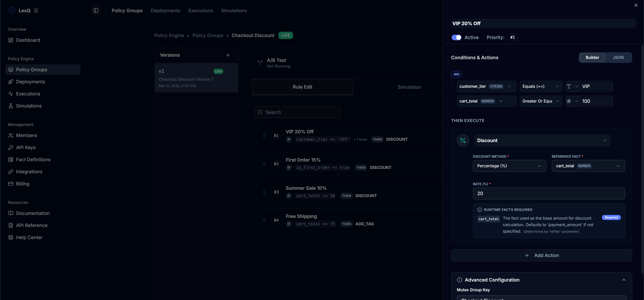Click the Policy Groups breadcrumb link
This screenshot has height=300, width=644.
(207, 36)
